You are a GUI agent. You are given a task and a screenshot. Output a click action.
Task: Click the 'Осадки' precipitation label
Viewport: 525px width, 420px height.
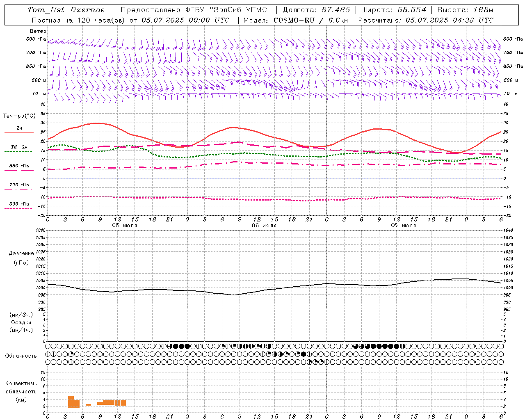[21, 322]
